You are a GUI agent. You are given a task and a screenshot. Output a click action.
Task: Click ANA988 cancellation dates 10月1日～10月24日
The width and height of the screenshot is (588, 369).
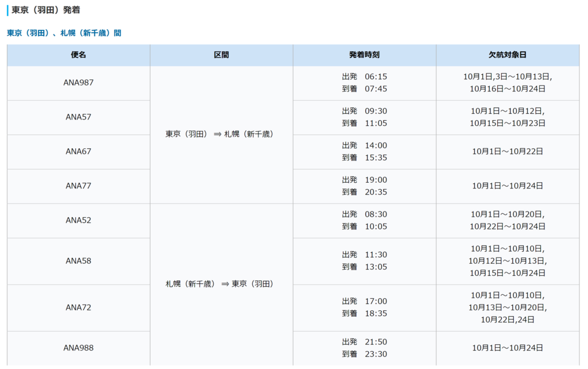508,348
